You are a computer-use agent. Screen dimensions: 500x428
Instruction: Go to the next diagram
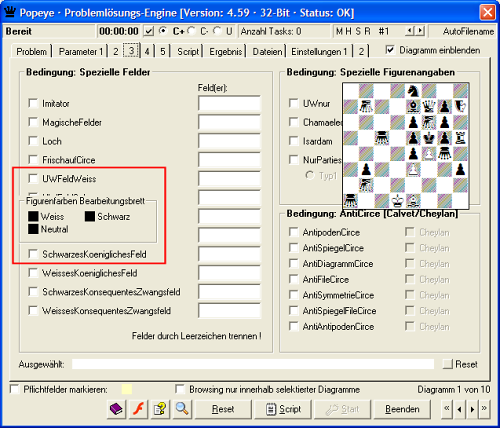[472, 409]
